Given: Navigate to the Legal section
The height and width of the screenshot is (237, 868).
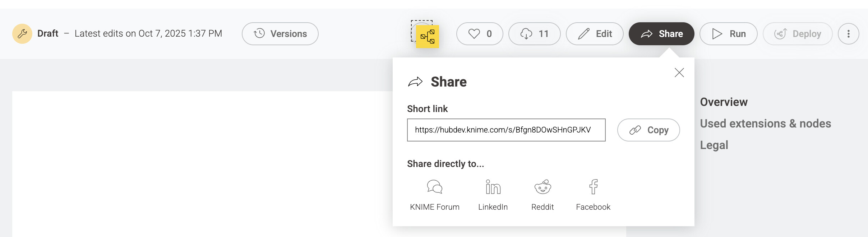Looking at the screenshot, I should point(714,145).
